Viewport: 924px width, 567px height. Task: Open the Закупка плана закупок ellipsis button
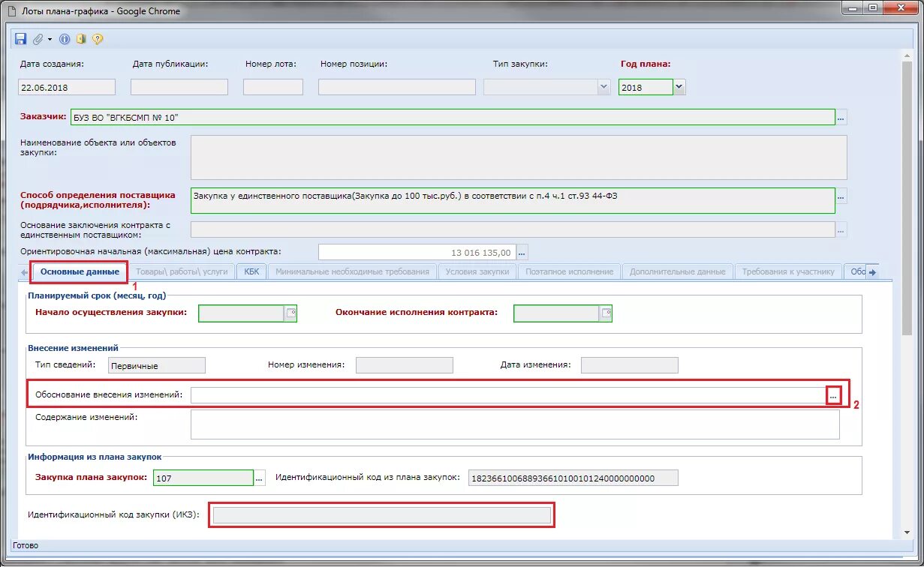[260, 478]
